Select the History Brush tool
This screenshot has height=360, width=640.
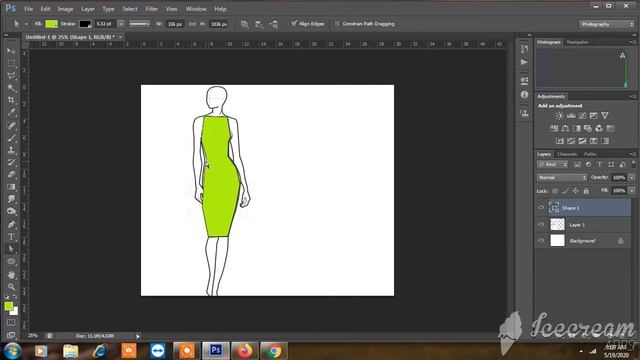tap(11, 162)
